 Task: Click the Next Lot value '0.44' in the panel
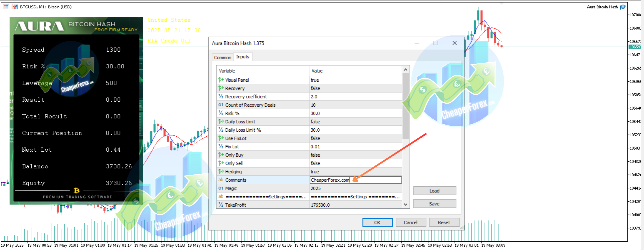(x=113, y=150)
